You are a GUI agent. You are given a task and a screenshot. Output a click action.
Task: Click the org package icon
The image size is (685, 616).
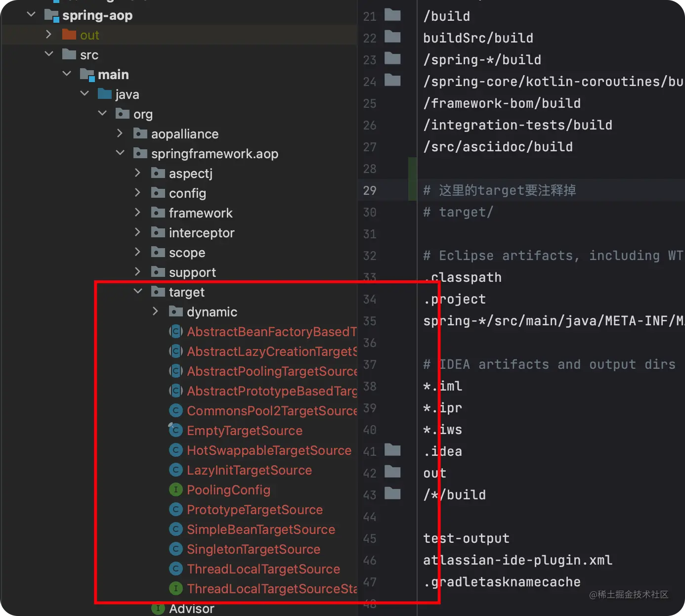tap(123, 114)
